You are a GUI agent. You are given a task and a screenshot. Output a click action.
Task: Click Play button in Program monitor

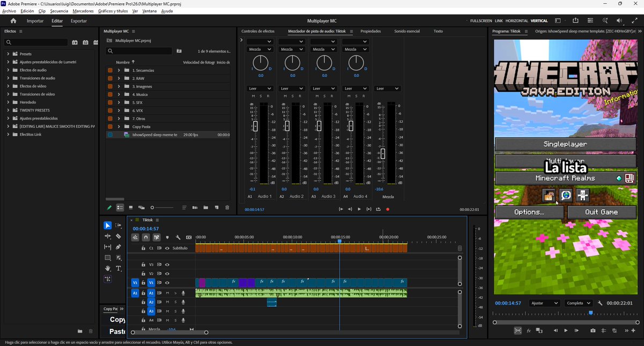click(x=566, y=330)
